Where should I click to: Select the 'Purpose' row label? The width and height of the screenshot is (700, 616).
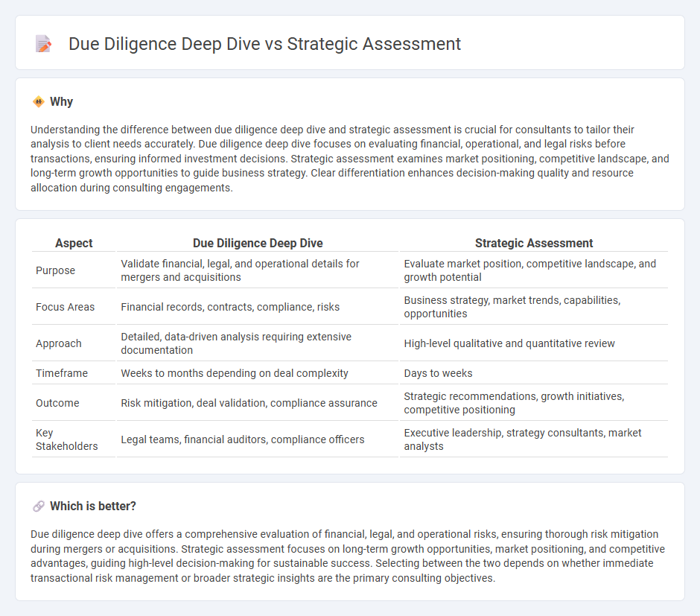point(55,270)
